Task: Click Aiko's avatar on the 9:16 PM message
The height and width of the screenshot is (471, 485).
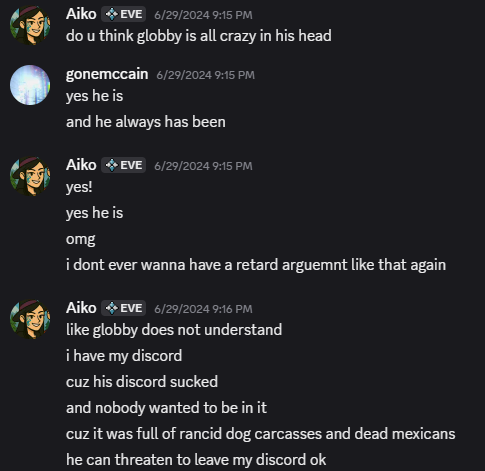Action: 30,319
